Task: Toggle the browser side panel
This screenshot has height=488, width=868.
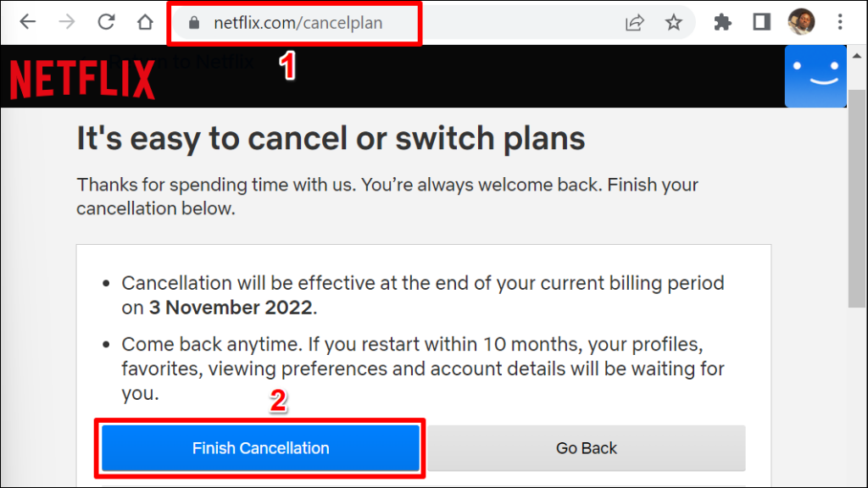Action: point(761,23)
